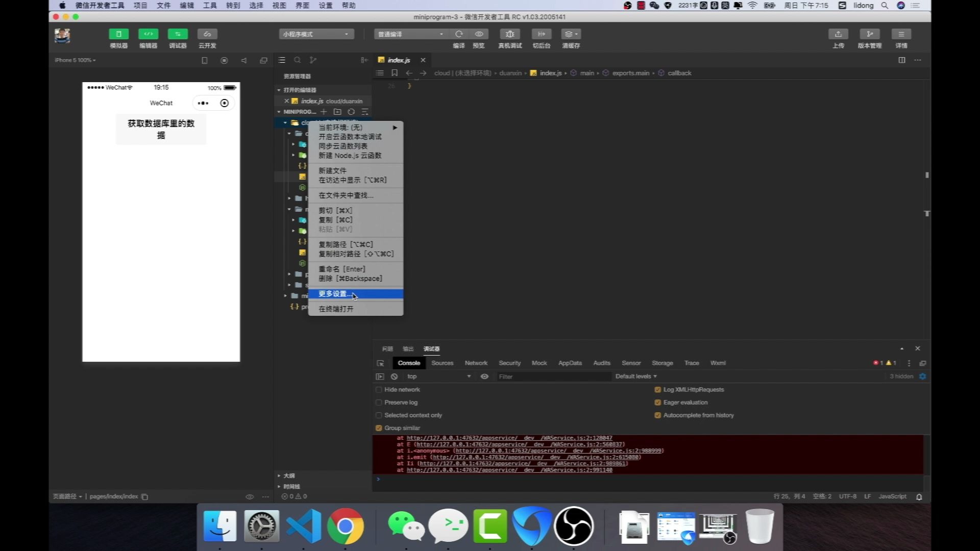
Task: Choose 新建 Node.js 云函数 menu item
Action: (356, 156)
